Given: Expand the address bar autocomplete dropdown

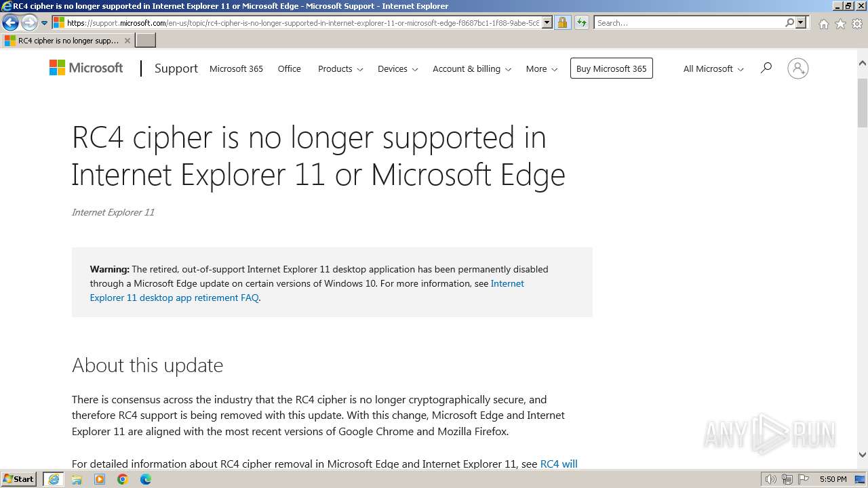Looking at the screenshot, I should [x=547, y=23].
